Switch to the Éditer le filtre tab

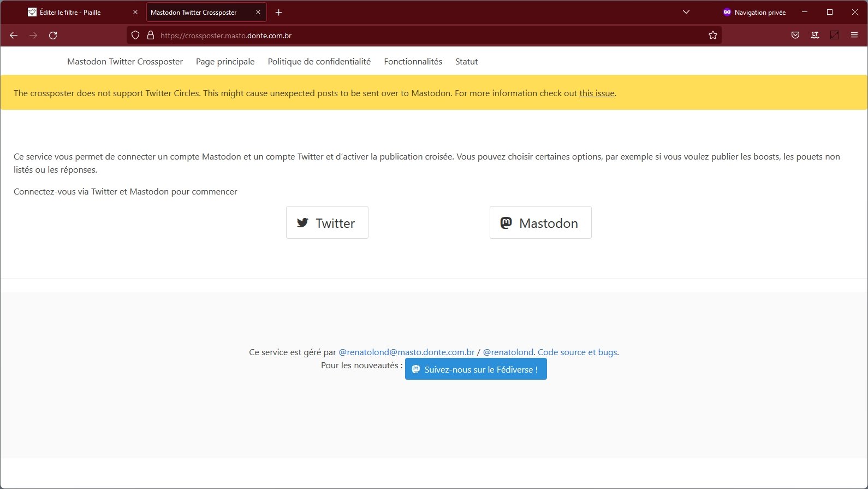point(76,12)
